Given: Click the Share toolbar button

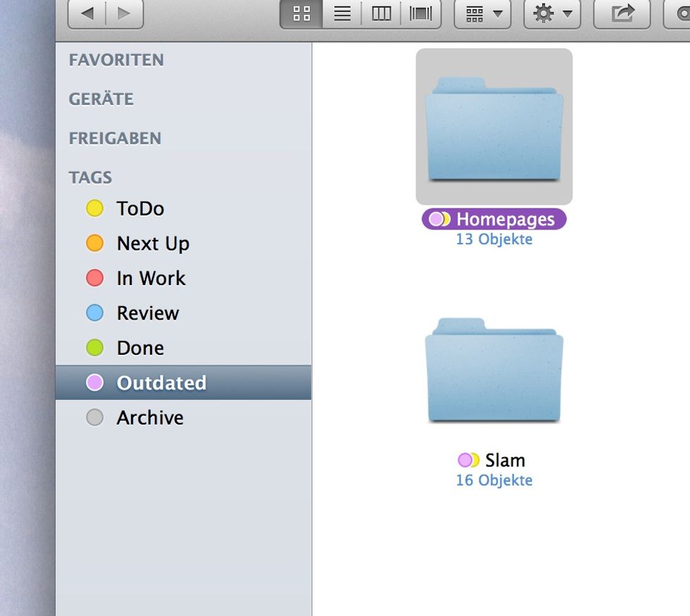Looking at the screenshot, I should click(x=622, y=13).
